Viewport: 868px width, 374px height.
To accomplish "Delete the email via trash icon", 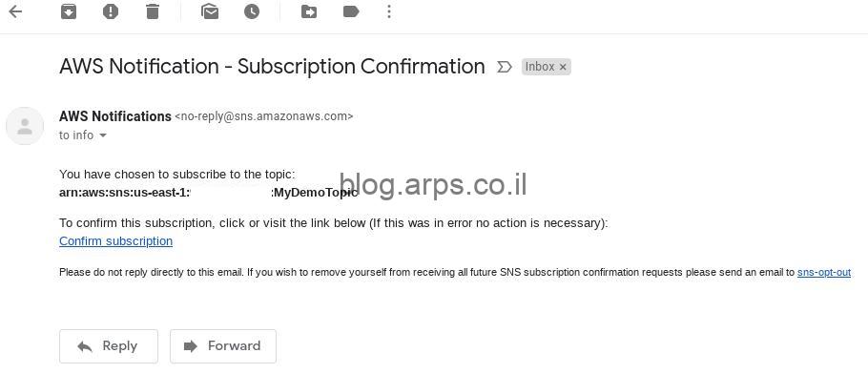I will tap(153, 11).
